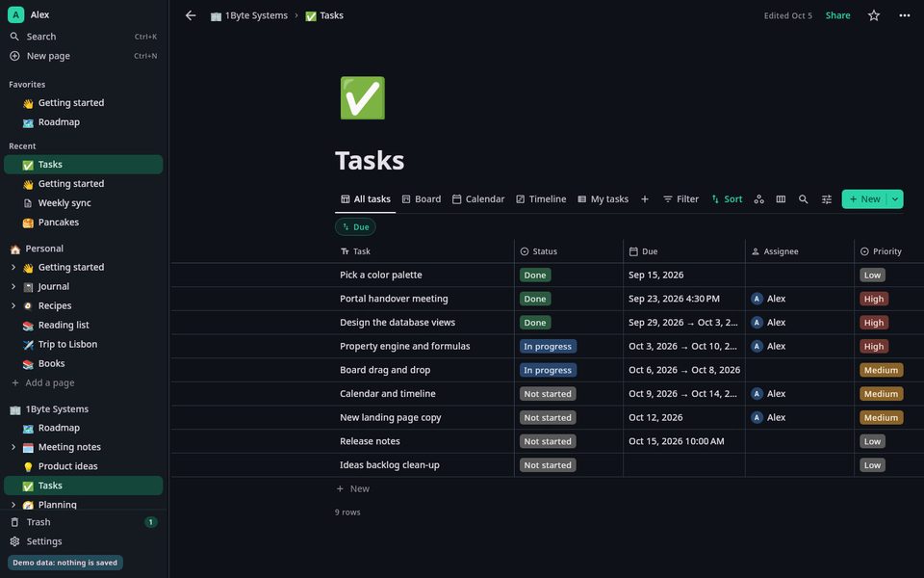
Task: Click the Due sort chip
Action: point(355,227)
